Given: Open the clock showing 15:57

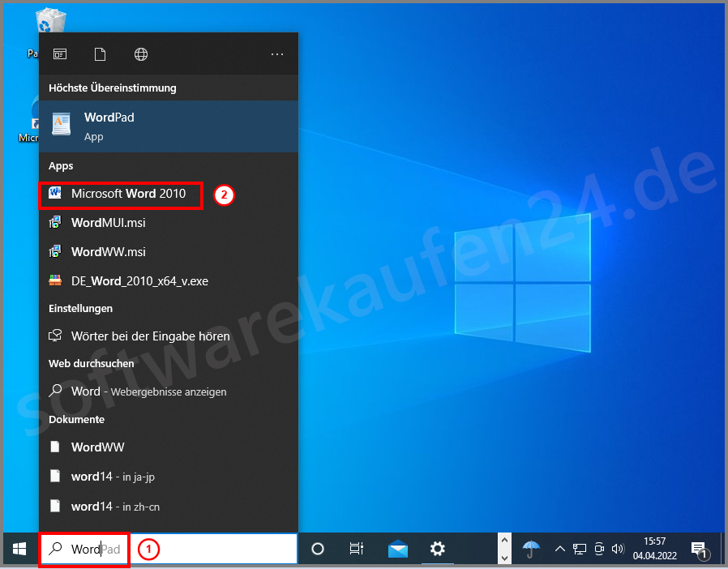Looking at the screenshot, I should coord(655,549).
